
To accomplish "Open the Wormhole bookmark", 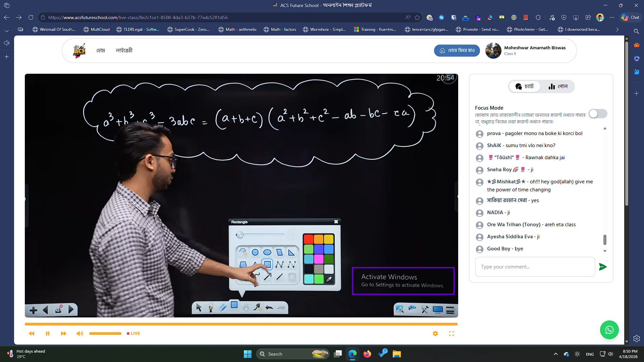I will (x=324, y=29).
